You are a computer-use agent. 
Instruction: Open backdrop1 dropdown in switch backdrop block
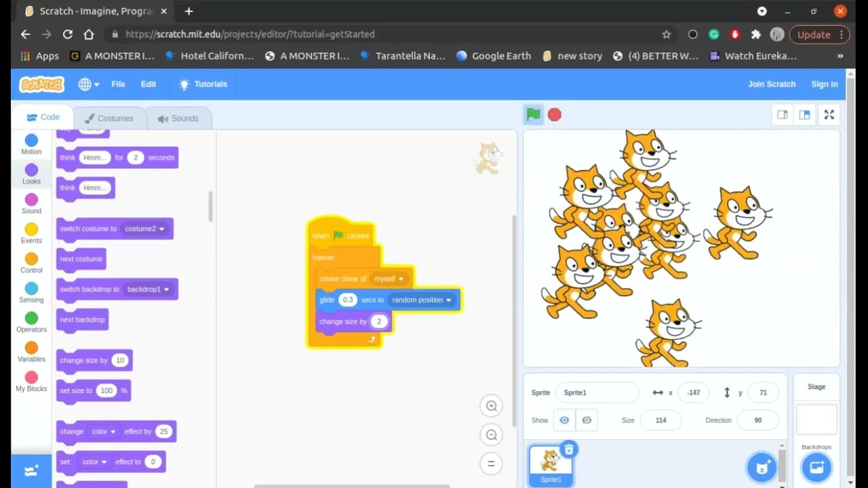(x=148, y=289)
